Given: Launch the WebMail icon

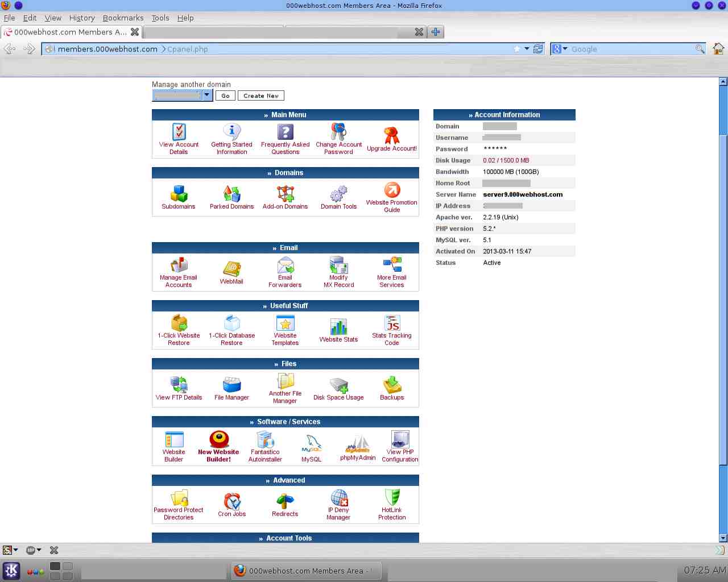Looking at the screenshot, I should tap(231, 268).
